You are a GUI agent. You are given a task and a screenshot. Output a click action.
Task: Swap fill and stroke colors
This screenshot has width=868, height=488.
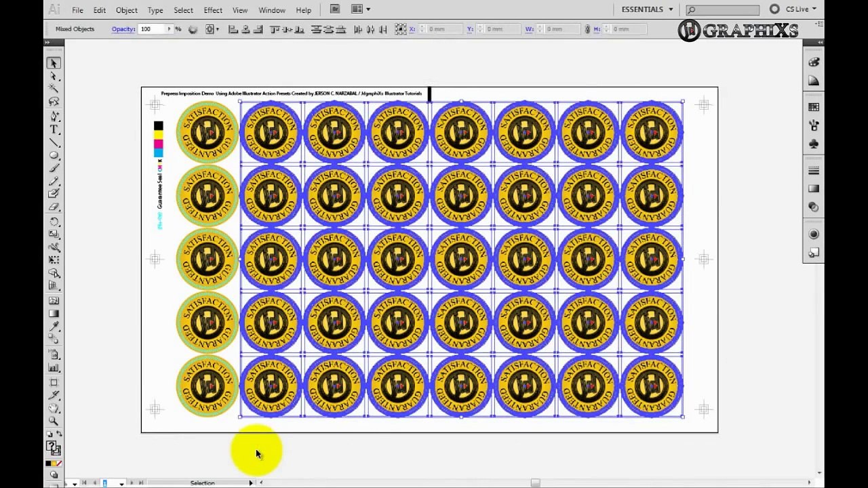[59, 434]
